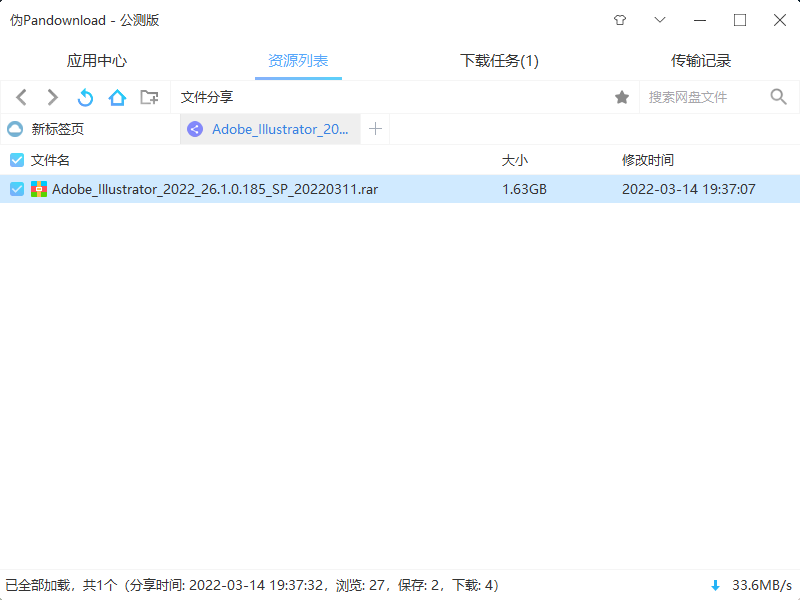
Task: Toggle the select-all 文件名 checkbox
Action: tap(17, 160)
